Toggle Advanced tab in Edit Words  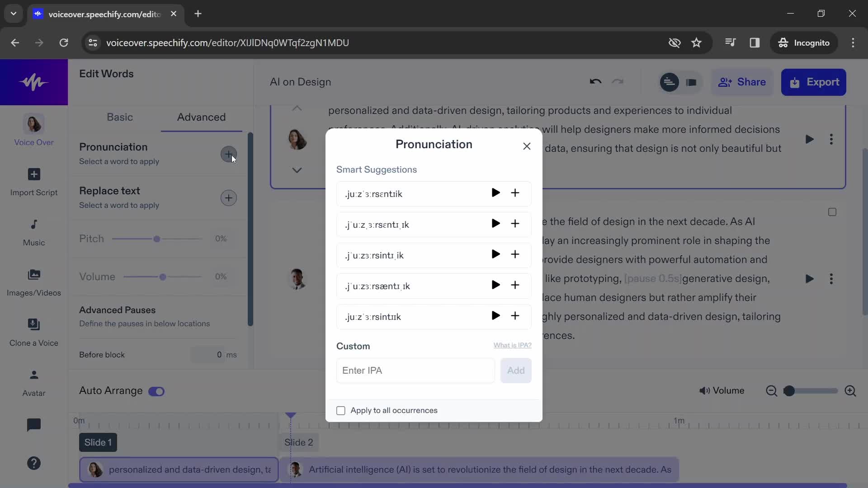click(202, 117)
